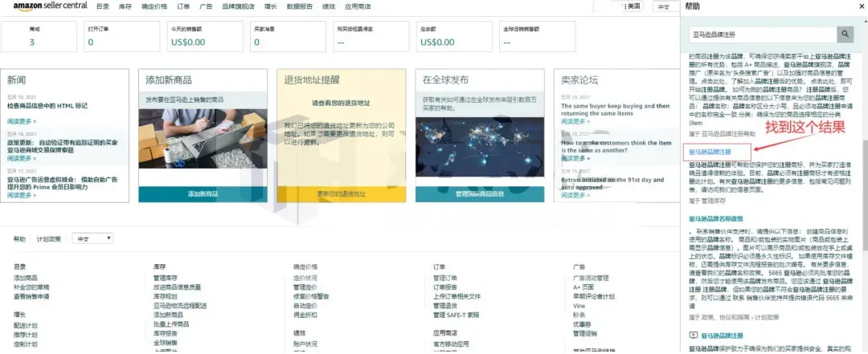Open forum post 'The same buyer keep buying'

coord(615,109)
